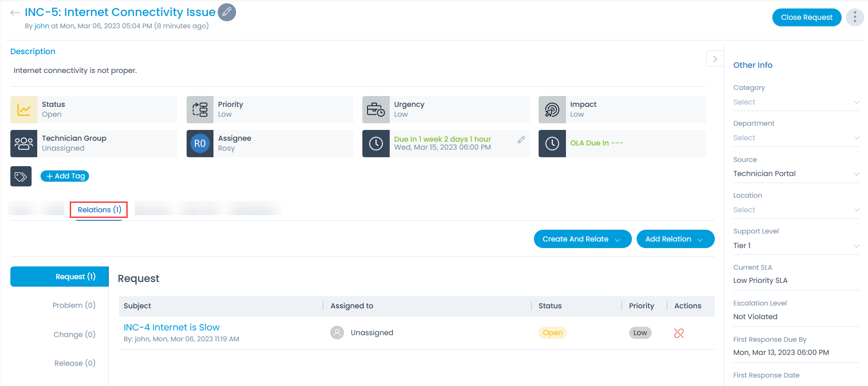
Task: Open the three-dot more options menu
Action: [x=854, y=17]
